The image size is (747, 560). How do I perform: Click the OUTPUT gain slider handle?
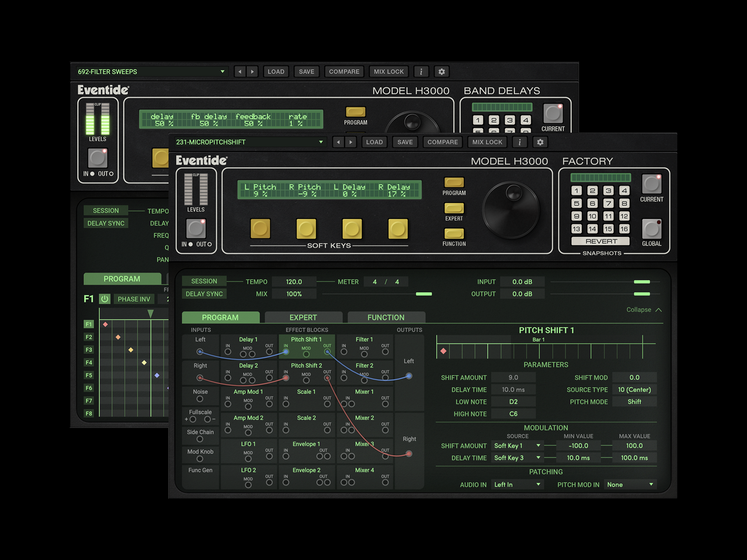[x=642, y=294]
